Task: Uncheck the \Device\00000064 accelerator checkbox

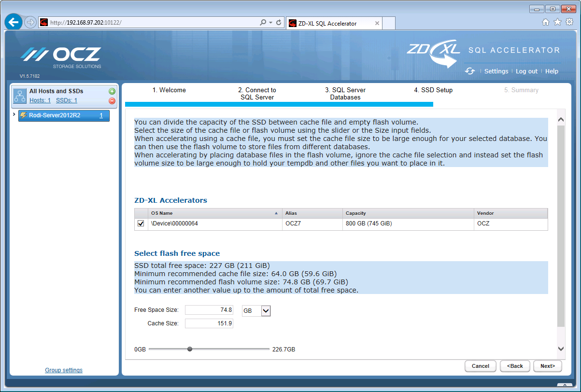Action: [141, 224]
